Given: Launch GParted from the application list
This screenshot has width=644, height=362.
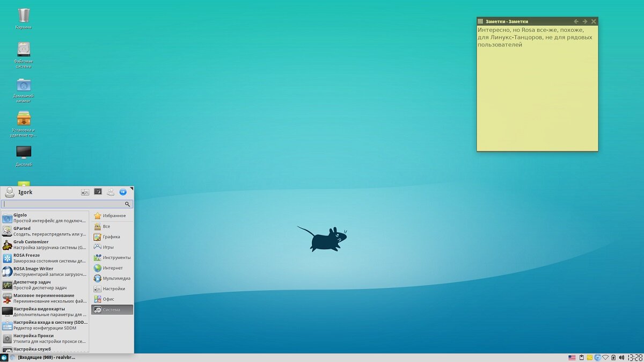Looking at the screenshot, I should [x=45, y=231].
